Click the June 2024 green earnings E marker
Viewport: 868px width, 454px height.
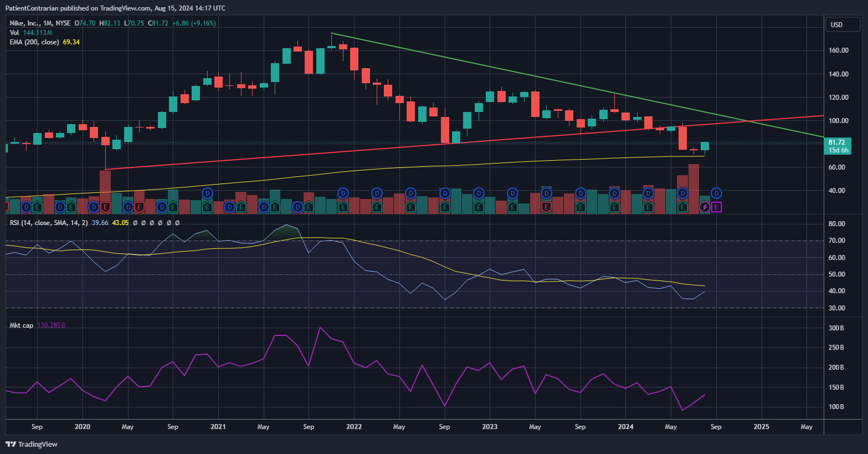point(682,207)
